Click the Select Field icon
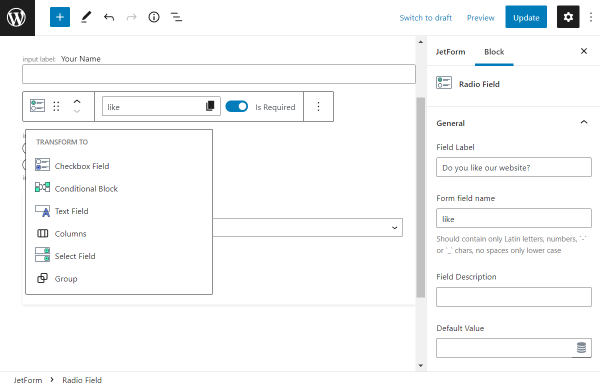The height and width of the screenshot is (385, 600). (42, 255)
